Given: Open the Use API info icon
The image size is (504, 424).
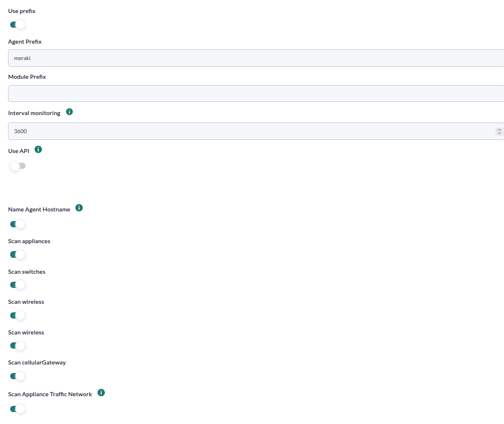Looking at the screenshot, I should [x=38, y=150].
